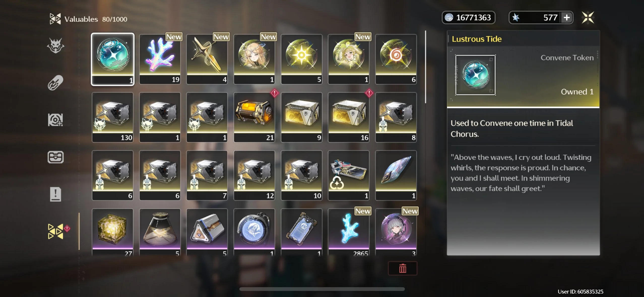Screen dimensions: 644x297
Task: Select the orange glowing supply chest with 21
Action: 254,117
